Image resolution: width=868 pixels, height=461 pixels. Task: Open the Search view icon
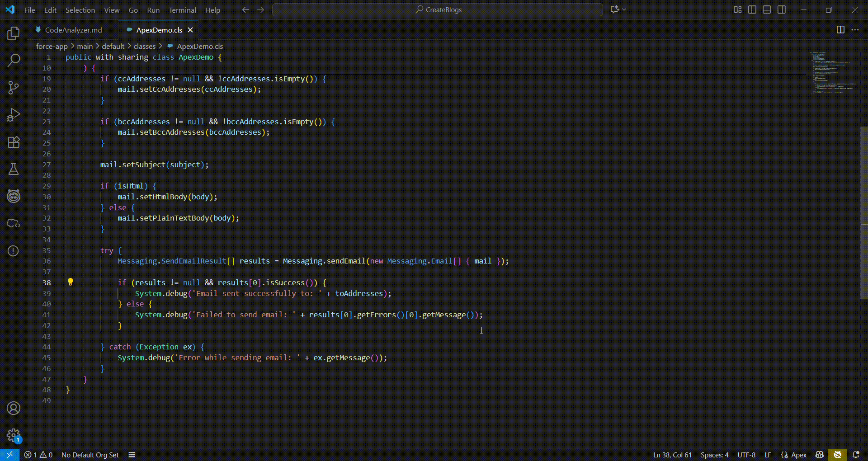[x=14, y=60]
